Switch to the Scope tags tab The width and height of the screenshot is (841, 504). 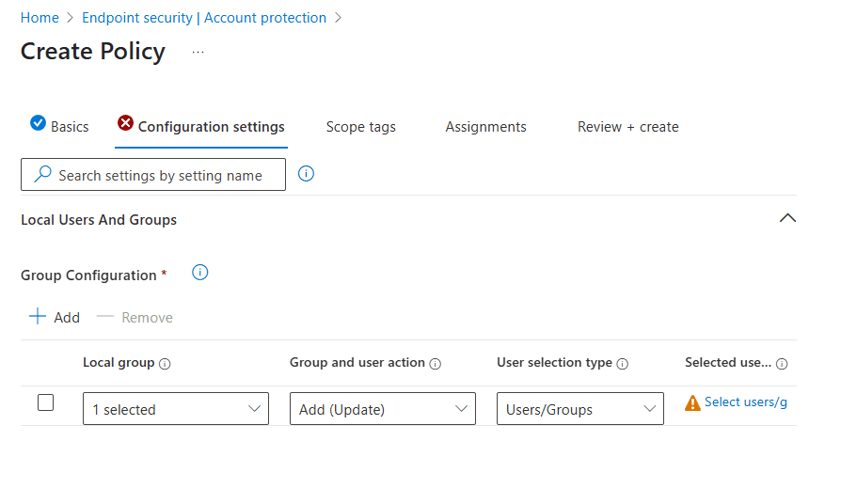pyautogui.click(x=360, y=127)
